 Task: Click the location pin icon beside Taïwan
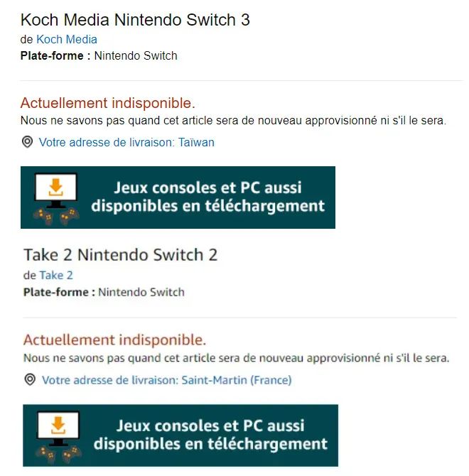point(28,142)
